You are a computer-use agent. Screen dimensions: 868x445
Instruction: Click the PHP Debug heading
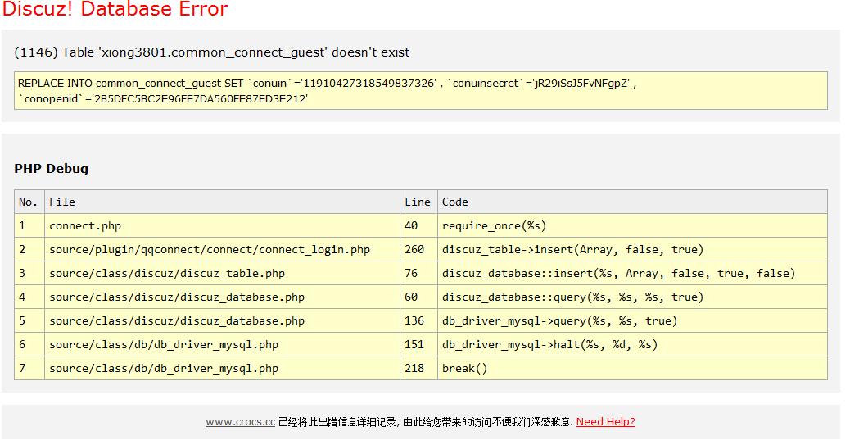coord(51,169)
